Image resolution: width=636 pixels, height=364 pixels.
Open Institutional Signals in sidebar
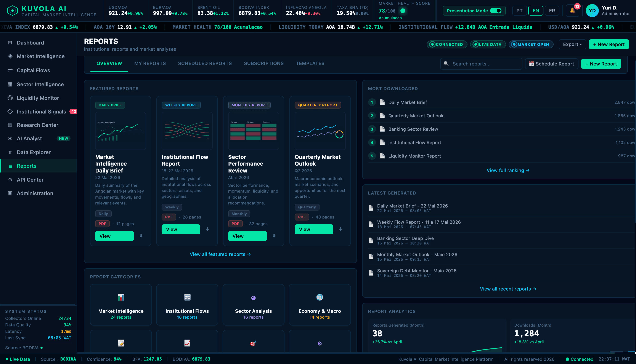click(x=38, y=112)
